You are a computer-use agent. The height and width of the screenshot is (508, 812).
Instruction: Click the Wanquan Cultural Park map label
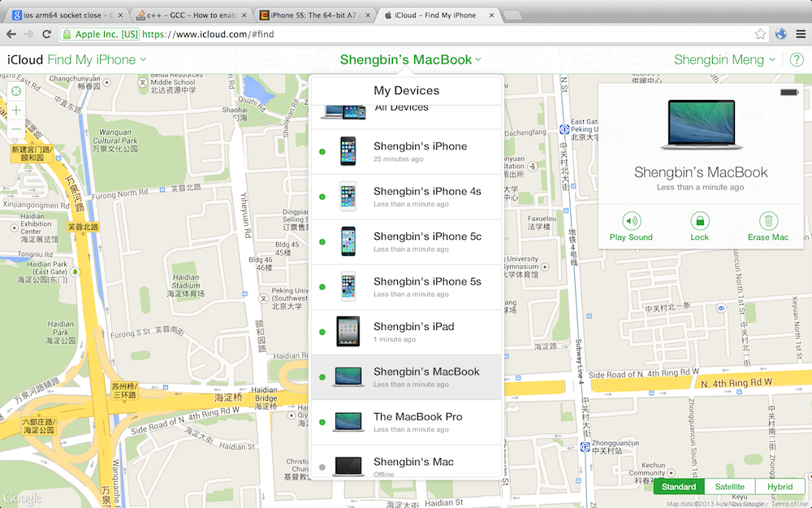pos(115,141)
